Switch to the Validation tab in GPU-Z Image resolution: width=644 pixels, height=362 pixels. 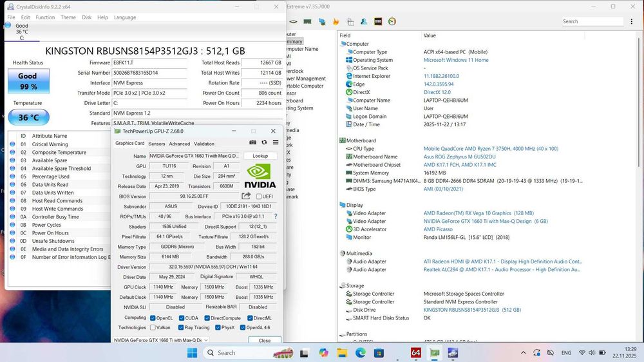204,144
